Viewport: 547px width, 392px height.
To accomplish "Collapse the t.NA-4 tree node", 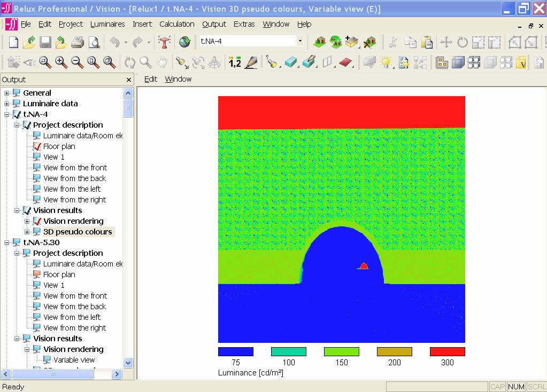I will tap(6, 114).
